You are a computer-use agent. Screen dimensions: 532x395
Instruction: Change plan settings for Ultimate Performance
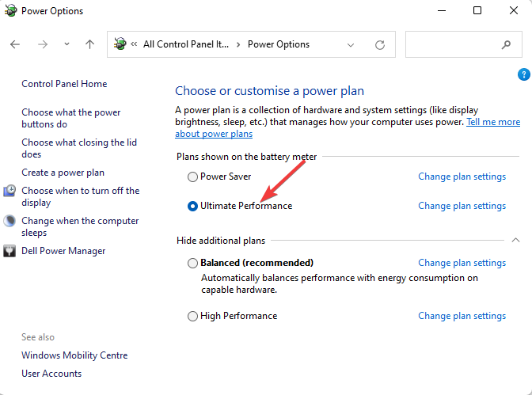[x=462, y=206]
